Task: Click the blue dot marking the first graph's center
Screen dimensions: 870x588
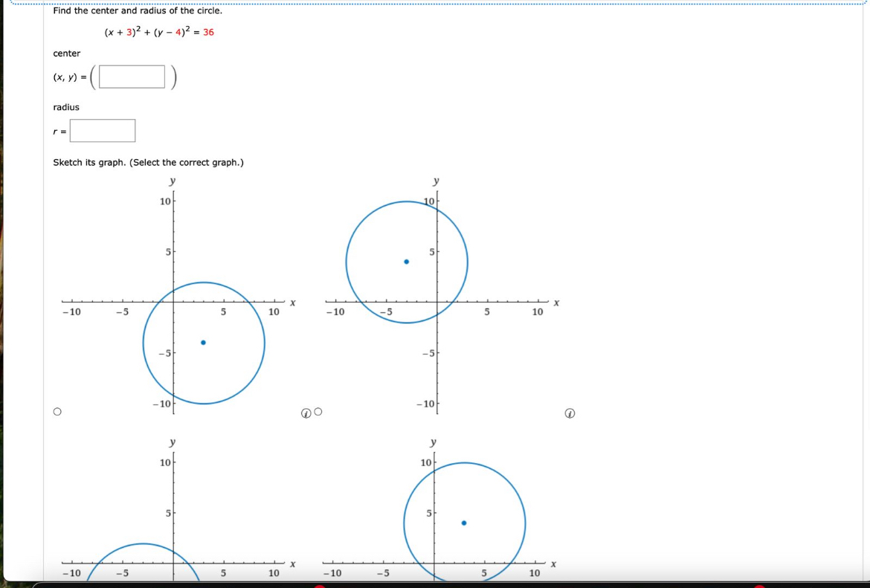Action: [x=202, y=342]
